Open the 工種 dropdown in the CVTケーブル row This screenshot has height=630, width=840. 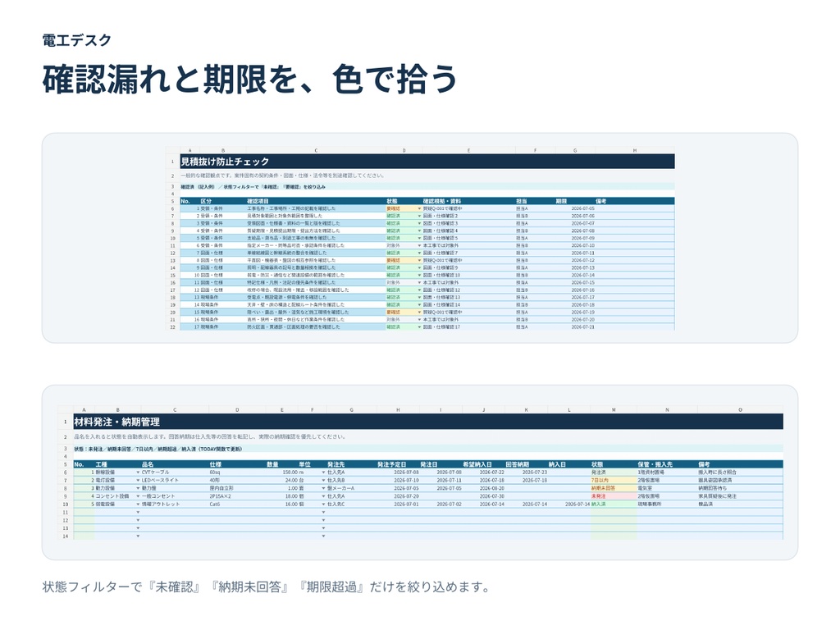[x=138, y=472]
